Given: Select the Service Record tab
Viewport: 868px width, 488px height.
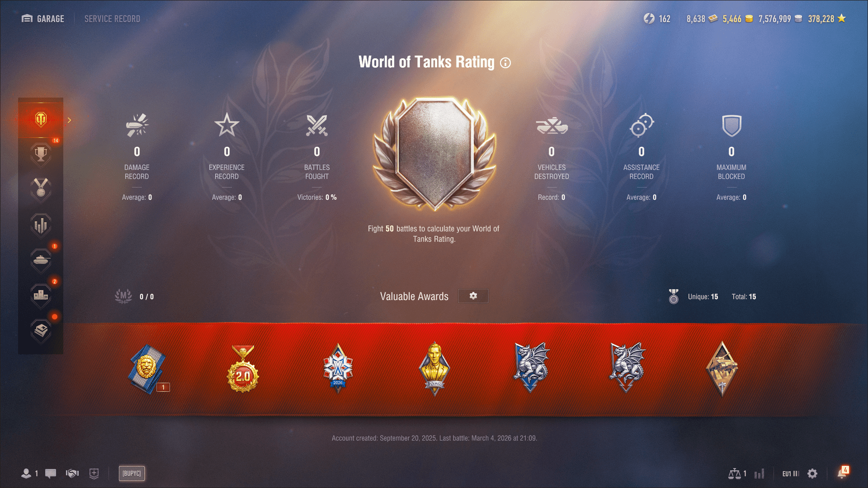Looking at the screenshot, I should click(112, 19).
